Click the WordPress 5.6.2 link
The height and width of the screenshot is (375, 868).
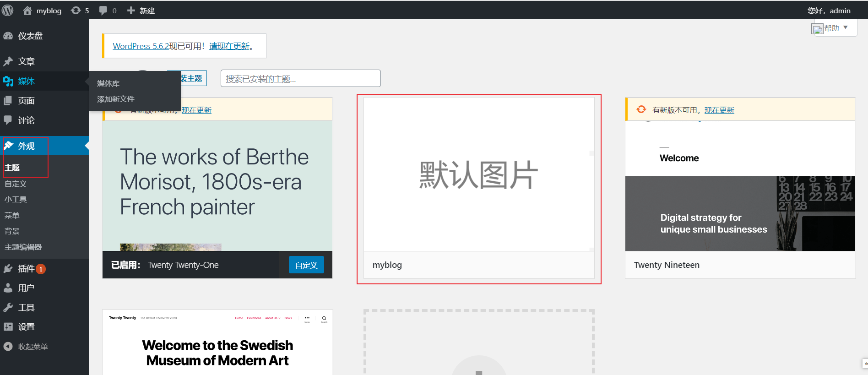[x=141, y=46]
